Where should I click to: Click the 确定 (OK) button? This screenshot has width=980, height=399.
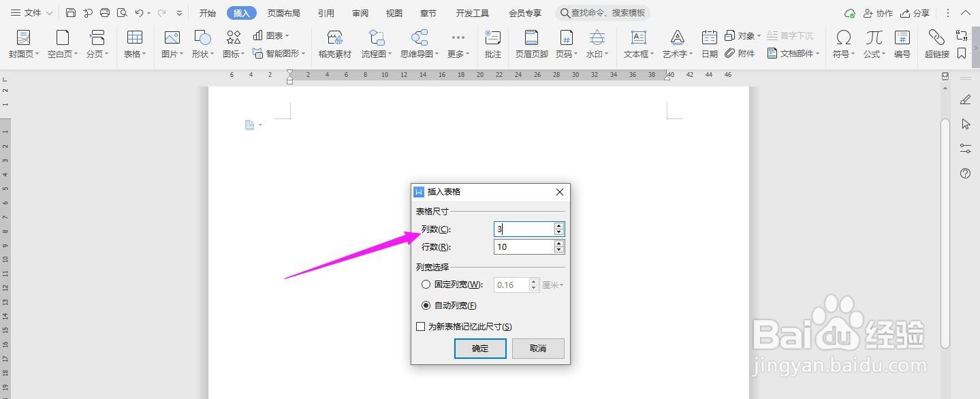(x=480, y=348)
